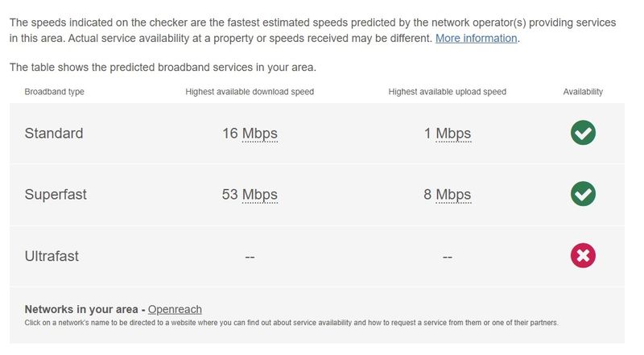The image size is (644, 355).
Task: Click the green checkmark icon for Superfast
Action: pos(583,193)
